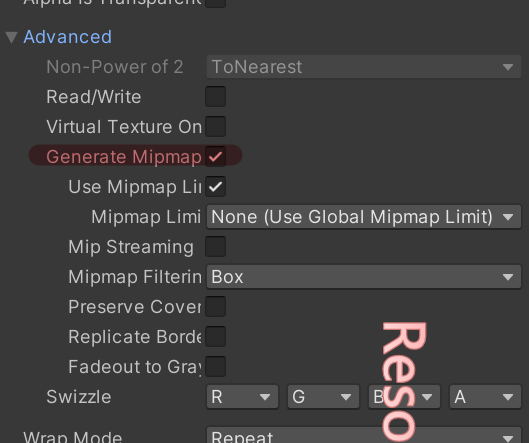Enable the Replicate Border checkbox

pos(216,336)
